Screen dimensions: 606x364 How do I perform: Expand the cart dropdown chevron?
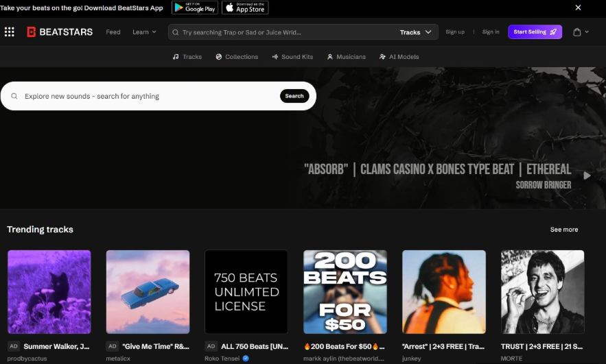click(587, 32)
